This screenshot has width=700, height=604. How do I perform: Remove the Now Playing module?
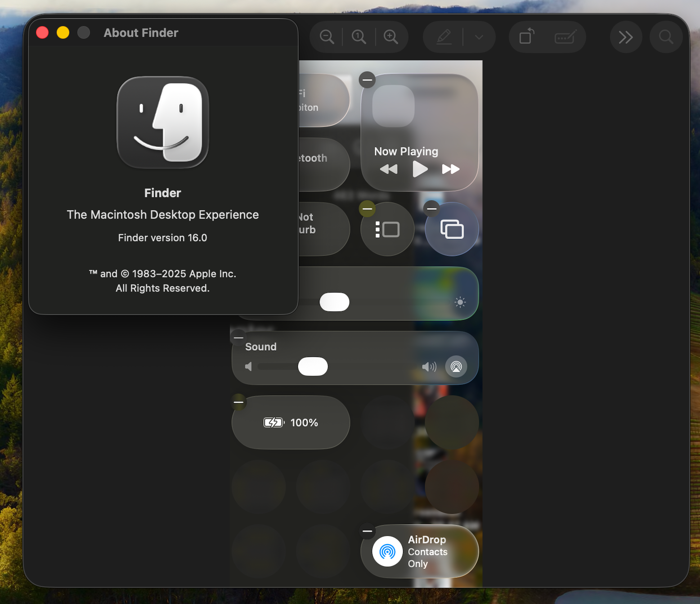pyautogui.click(x=367, y=80)
